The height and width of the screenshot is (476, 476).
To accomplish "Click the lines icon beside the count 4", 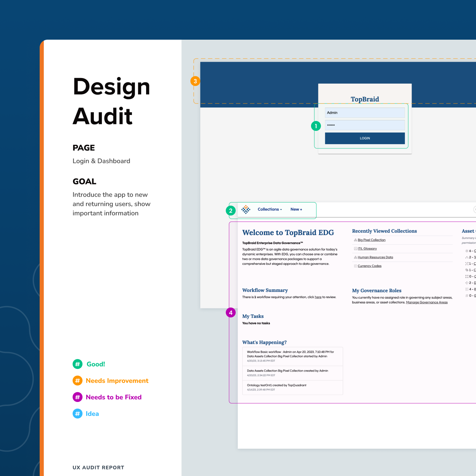I will (x=467, y=289).
